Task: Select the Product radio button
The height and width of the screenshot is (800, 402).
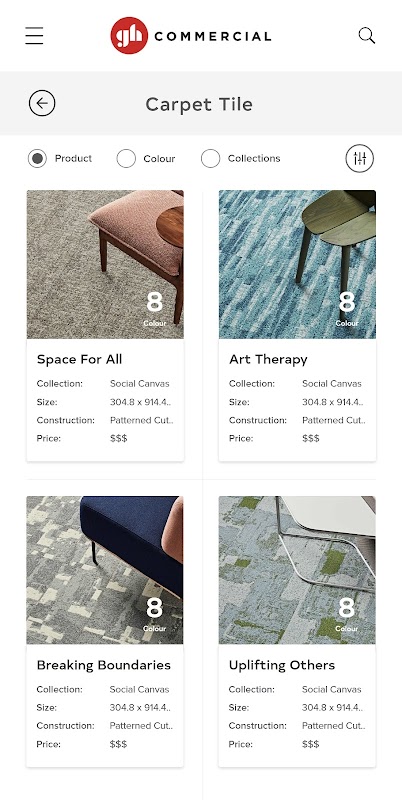Action: pyautogui.click(x=37, y=159)
